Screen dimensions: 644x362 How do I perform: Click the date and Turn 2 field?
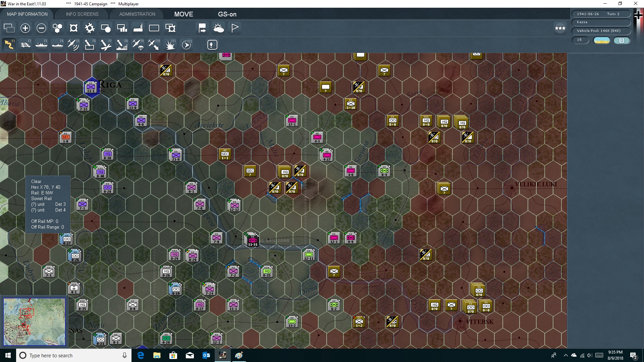coord(601,14)
